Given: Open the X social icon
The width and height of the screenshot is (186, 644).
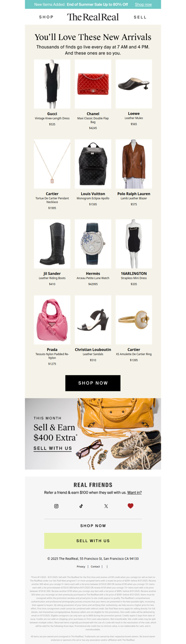Looking at the screenshot, I should 106,506.
